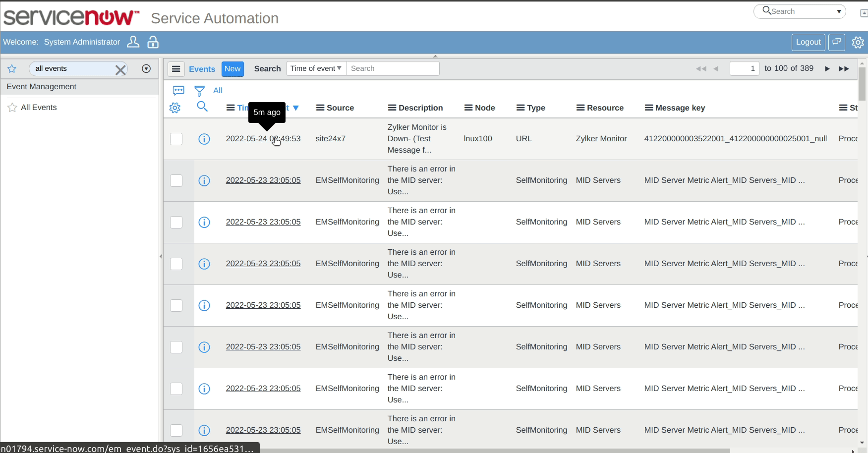The height and width of the screenshot is (453, 868).
Task: Open the list menu hamburger icon
Action: pos(176,69)
